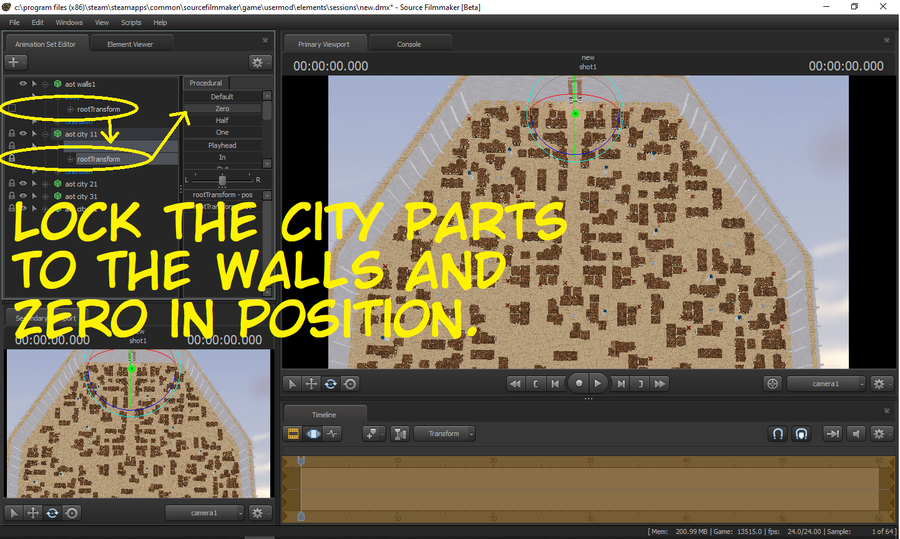Activate the rotate tool in the primary viewport
900x539 pixels.
[331, 383]
